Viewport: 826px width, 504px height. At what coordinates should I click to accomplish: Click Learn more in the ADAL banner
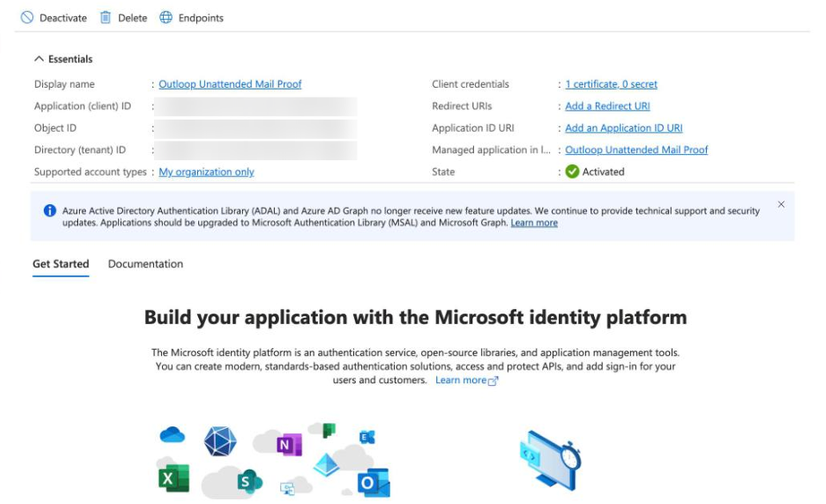click(534, 223)
